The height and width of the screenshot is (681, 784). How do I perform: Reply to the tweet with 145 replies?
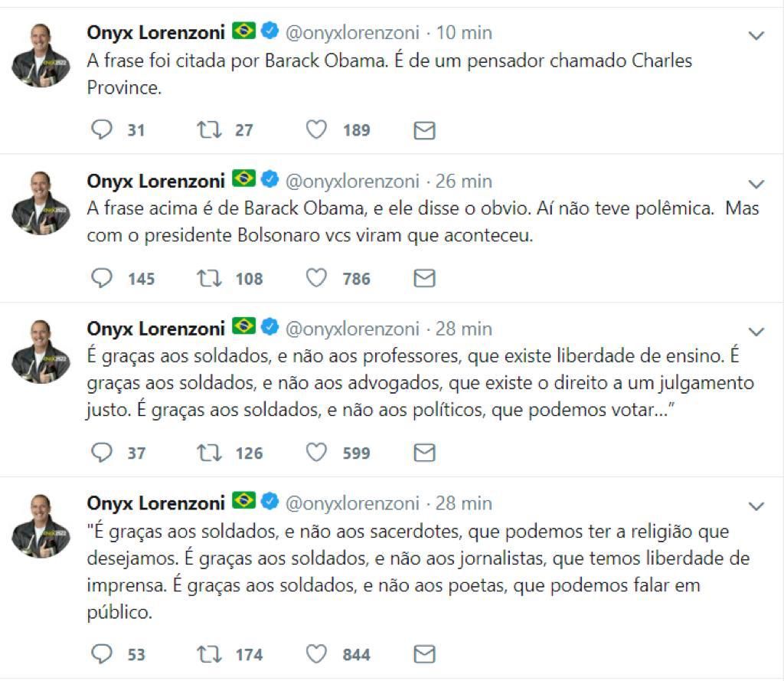coord(102,279)
